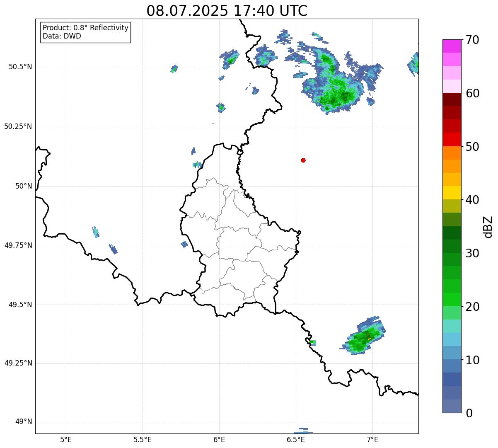The width and height of the screenshot is (498, 448).
Task: Click the dark maroon colorbar swatch below 60
Action: click(452, 99)
